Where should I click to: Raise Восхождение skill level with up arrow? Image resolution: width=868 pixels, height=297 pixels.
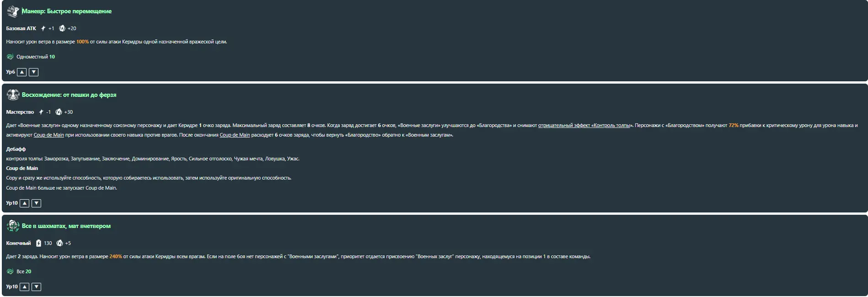(25, 203)
